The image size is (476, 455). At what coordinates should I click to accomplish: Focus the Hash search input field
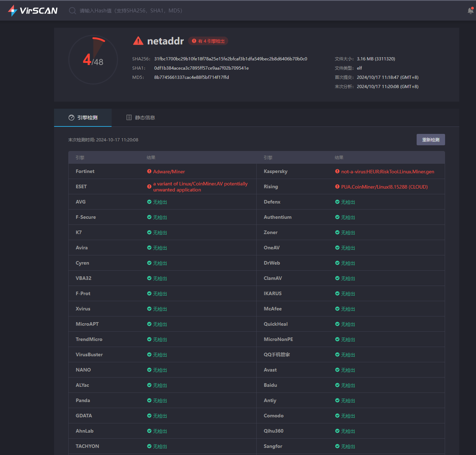pyautogui.click(x=131, y=11)
